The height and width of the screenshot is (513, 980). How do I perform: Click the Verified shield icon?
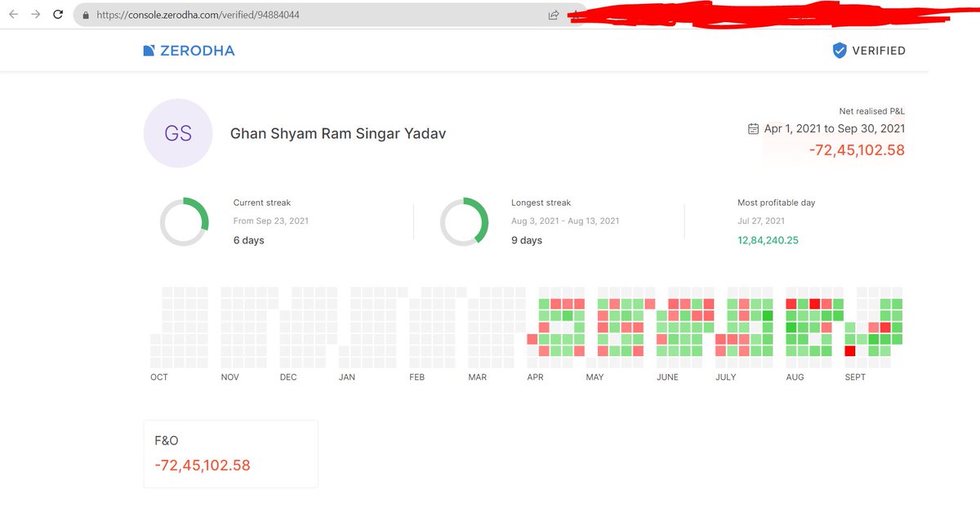[840, 51]
